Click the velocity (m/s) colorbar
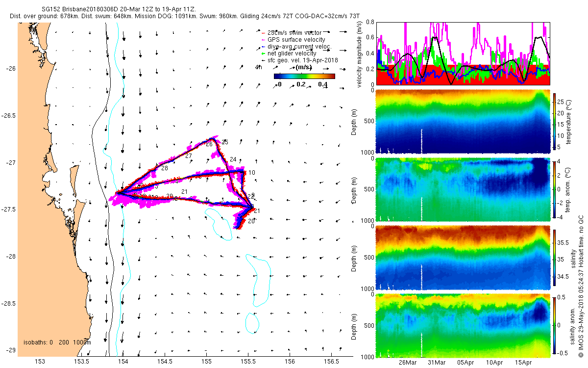Image resolution: width=588 pixels, height=368 pixels. click(304, 77)
